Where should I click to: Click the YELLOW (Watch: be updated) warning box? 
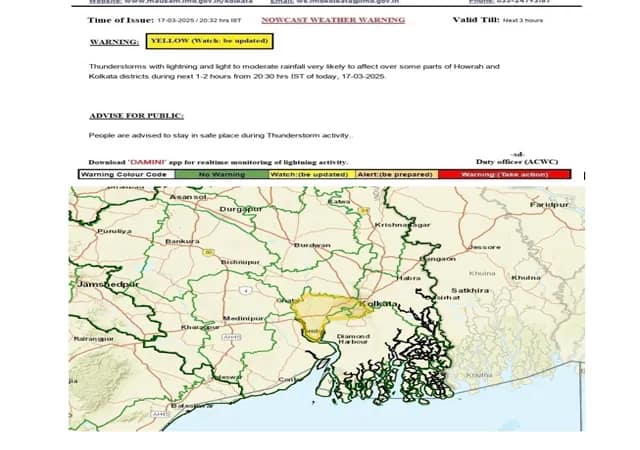(x=209, y=41)
